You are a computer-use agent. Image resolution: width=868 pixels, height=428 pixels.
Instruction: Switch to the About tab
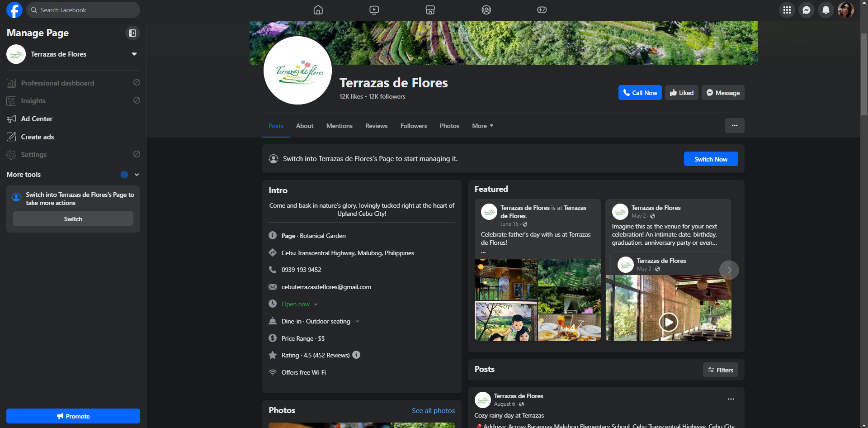(305, 126)
